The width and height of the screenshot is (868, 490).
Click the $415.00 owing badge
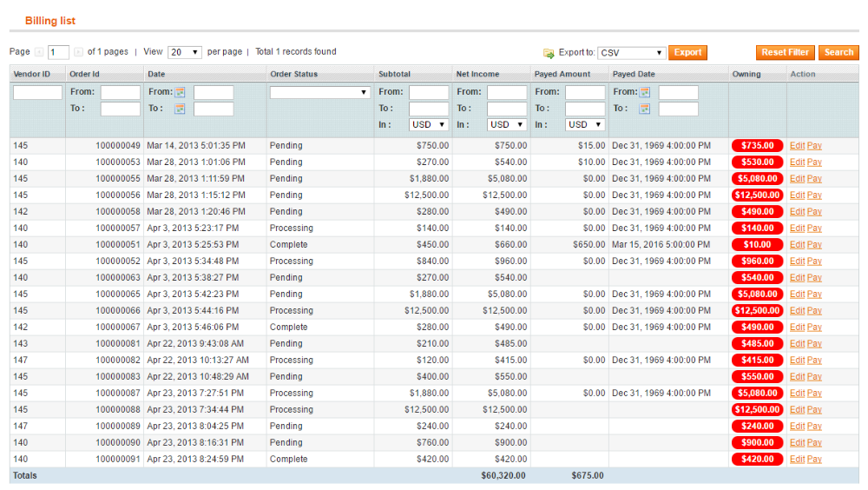757,361
